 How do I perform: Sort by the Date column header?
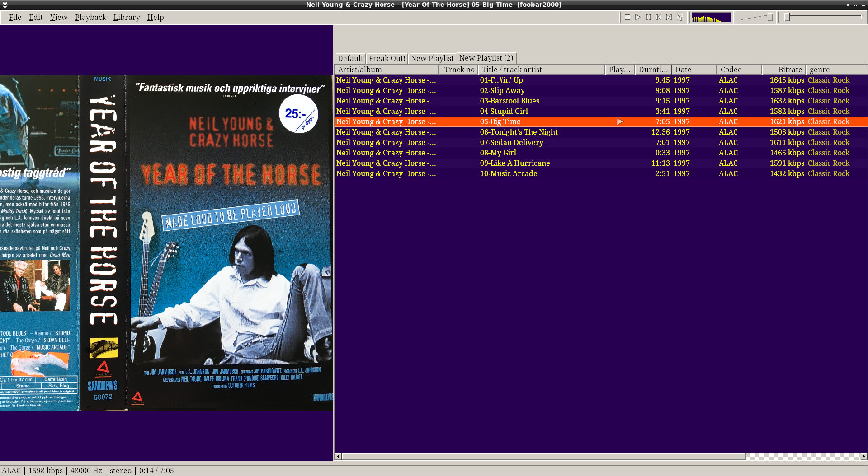tap(694, 70)
